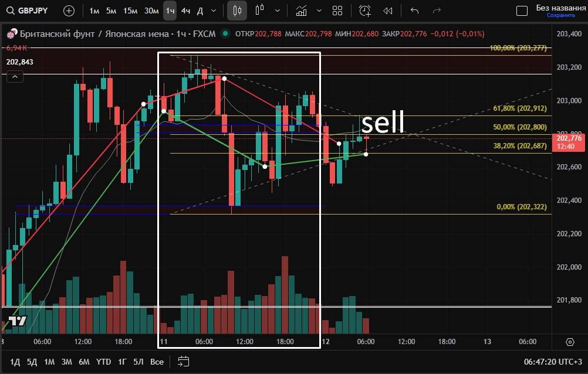This screenshot has width=588, height=374.
Task: Collapse the indicator legend chevron
Action: point(15,76)
